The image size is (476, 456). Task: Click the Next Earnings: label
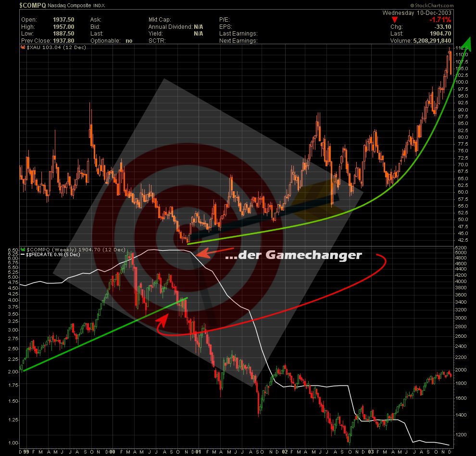[x=238, y=41]
